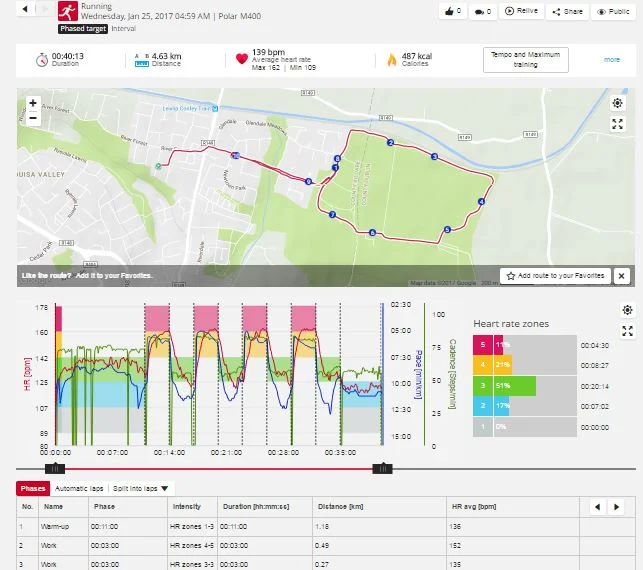Open the map settings gear icon
This screenshot has width=643, height=570.
(618, 103)
